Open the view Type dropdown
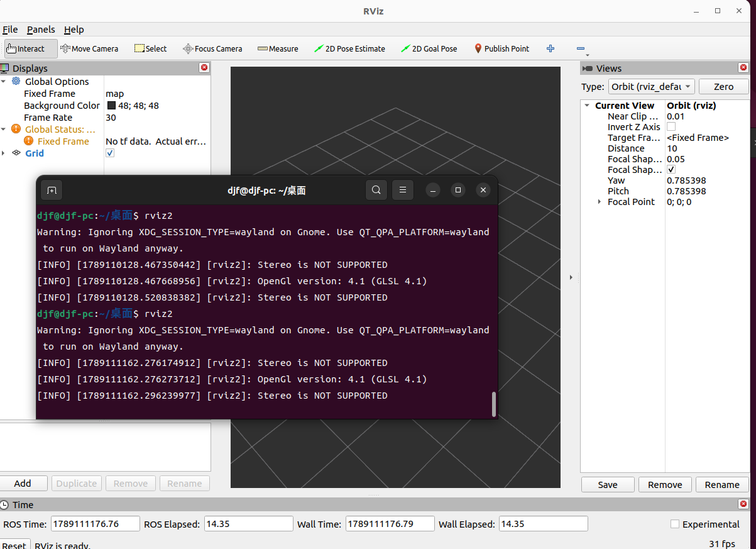The image size is (756, 549). click(x=652, y=87)
